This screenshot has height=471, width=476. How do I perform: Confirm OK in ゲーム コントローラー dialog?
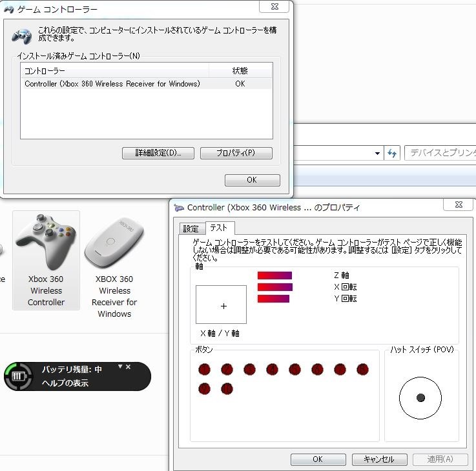pyautogui.click(x=252, y=180)
